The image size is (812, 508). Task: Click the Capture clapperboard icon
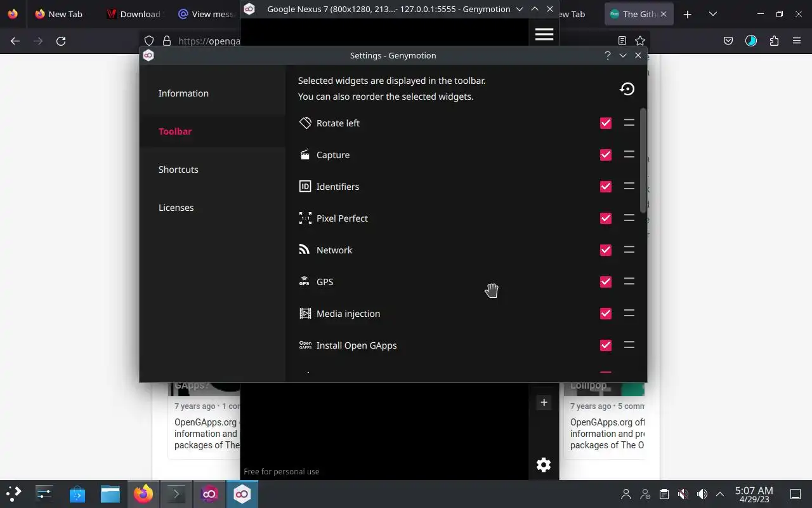[305, 154]
